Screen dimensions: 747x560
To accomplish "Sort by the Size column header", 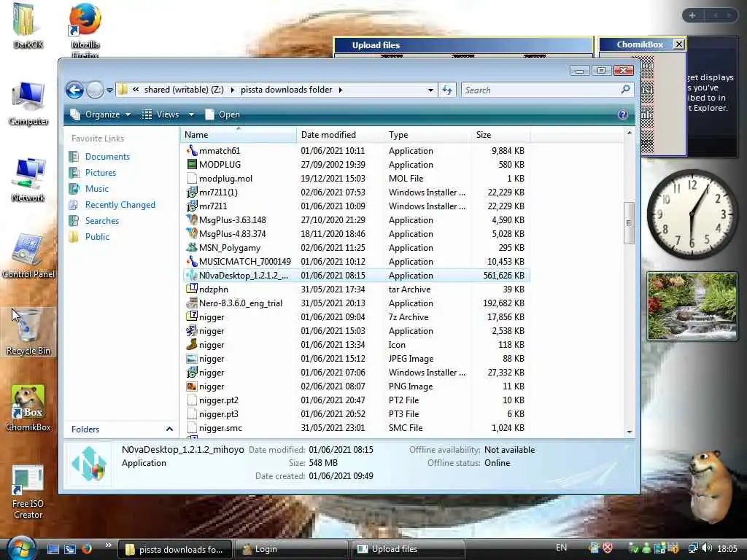I will (x=500, y=135).
